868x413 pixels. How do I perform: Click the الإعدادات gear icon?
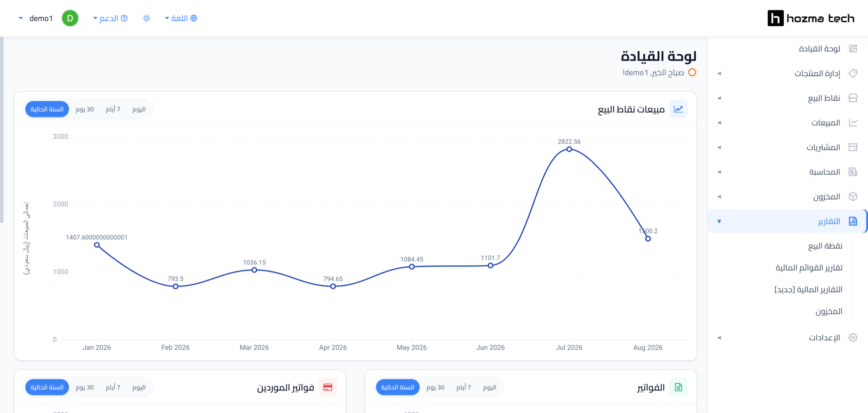pyautogui.click(x=853, y=338)
